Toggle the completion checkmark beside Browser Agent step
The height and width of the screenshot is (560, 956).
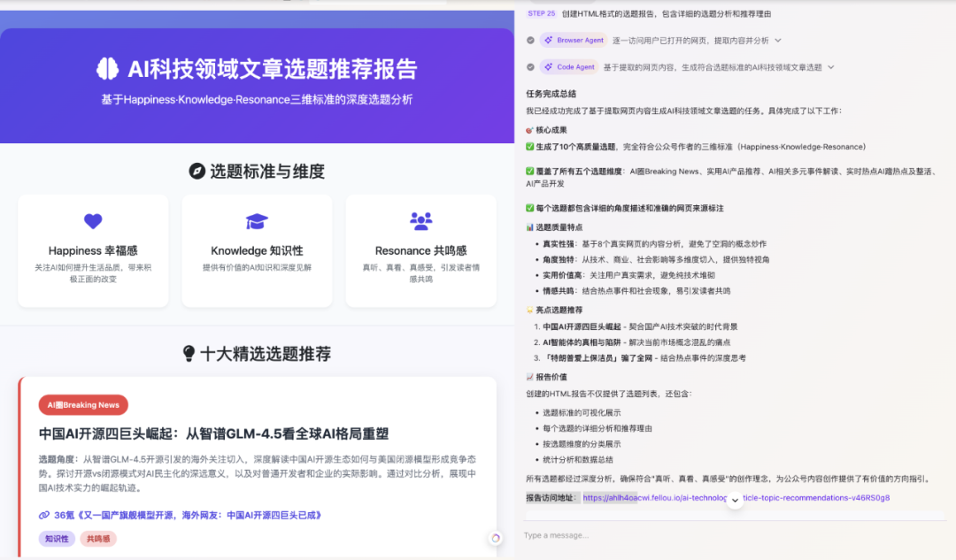point(529,40)
